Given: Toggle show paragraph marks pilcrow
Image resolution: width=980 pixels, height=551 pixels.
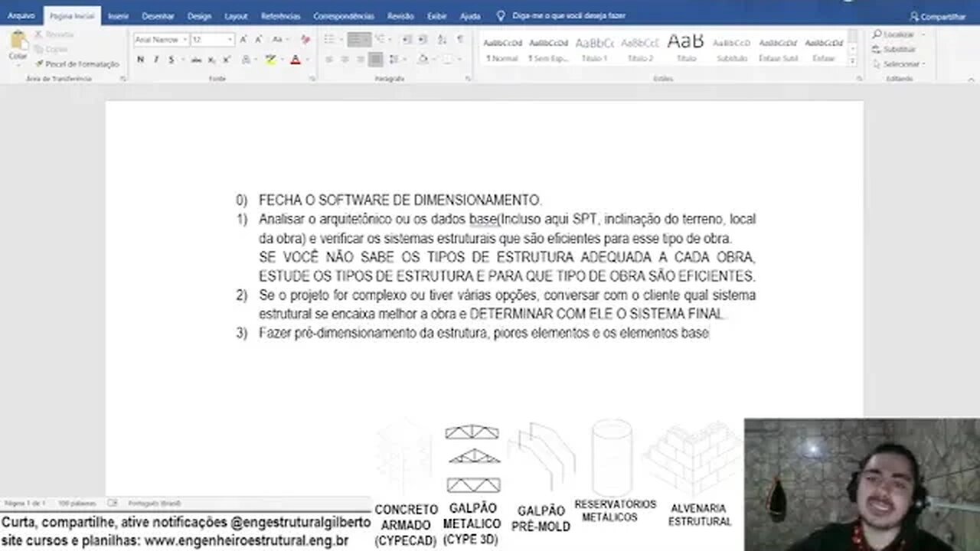Looking at the screenshot, I should pos(460,39).
